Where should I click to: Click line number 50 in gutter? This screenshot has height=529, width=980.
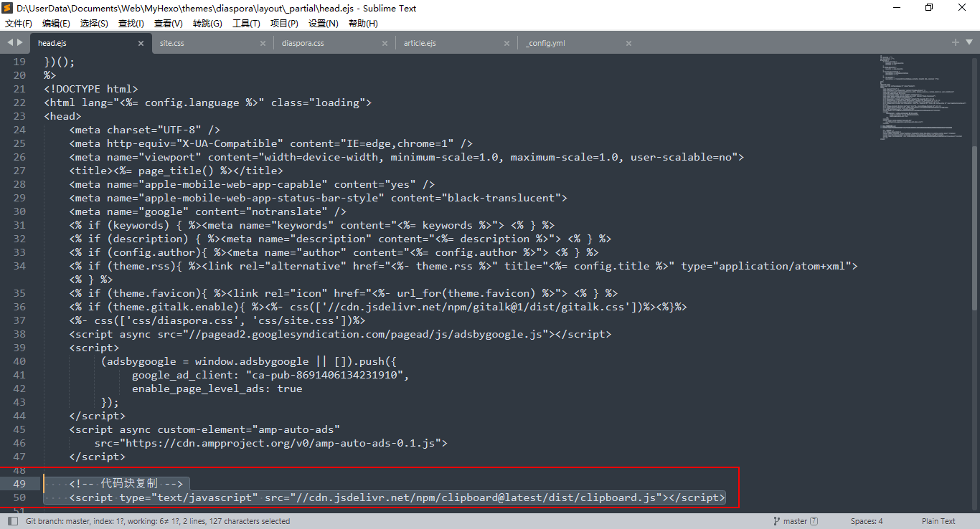[19, 497]
